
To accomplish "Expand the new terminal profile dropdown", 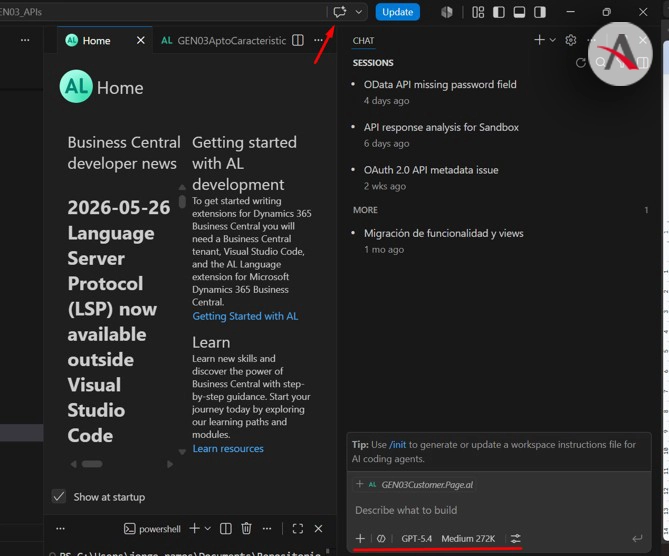I will coord(208,529).
